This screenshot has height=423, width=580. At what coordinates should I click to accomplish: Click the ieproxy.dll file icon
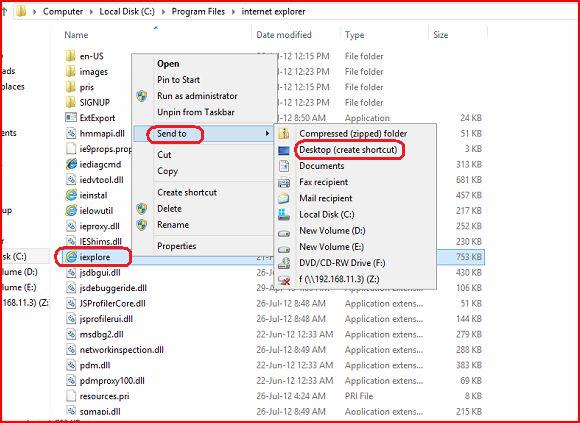pyautogui.click(x=71, y=226)
